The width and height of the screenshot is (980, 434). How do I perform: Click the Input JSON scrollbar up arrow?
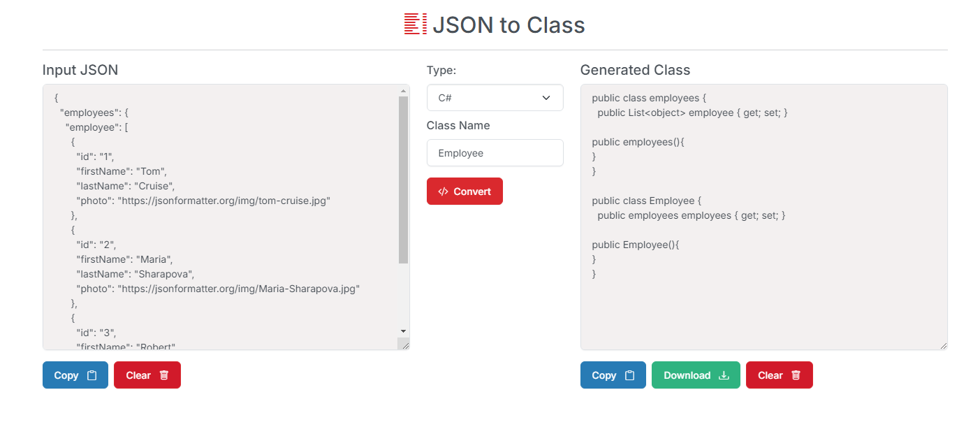coord(403,91)
